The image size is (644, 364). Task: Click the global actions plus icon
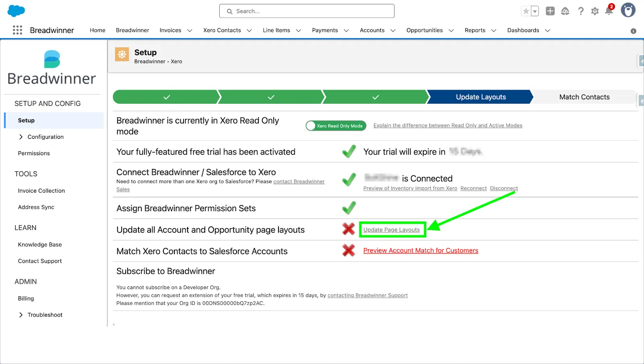[x=550, y=11]
